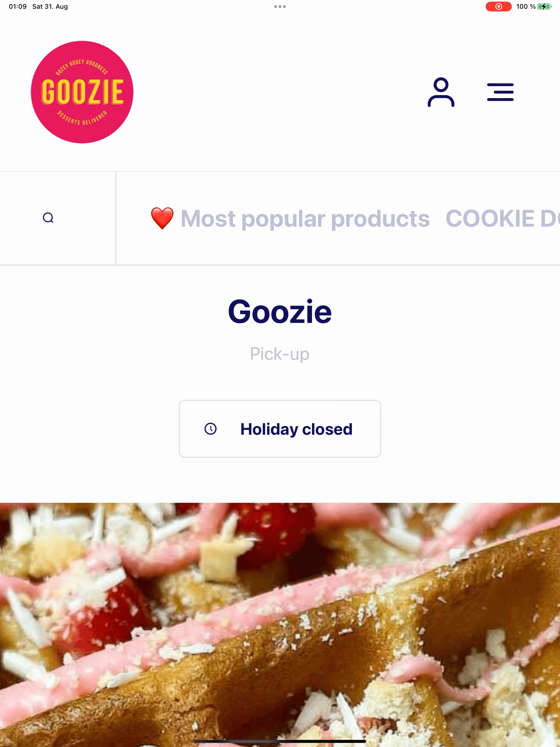Screen dimensions: 560x747
Task: Tap the red screen recording indicator
Action: (498, 6)
